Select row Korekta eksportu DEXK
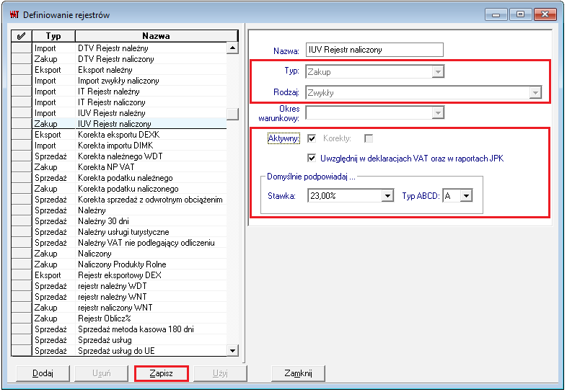Screen dimensions: 567x392 pyautogui.click(x=119, y=135)
